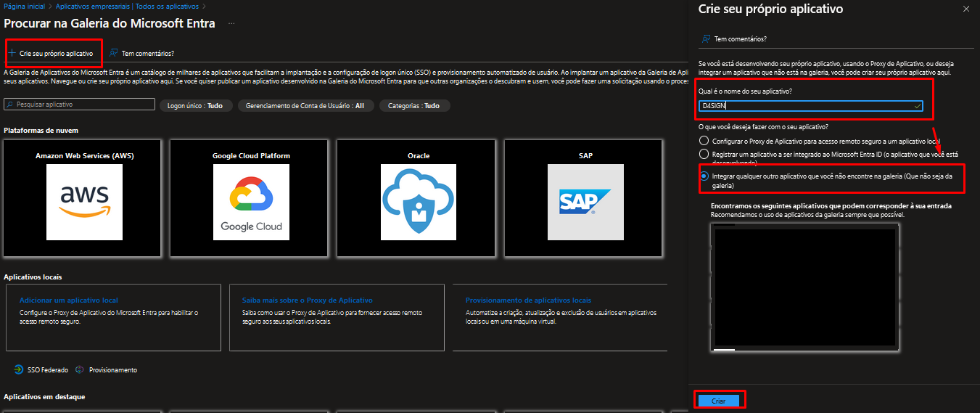Go to Aplicativos empresariais | Todos os aplicativos breadcrumb
980x413 pixels.
[x=127, y=6]
